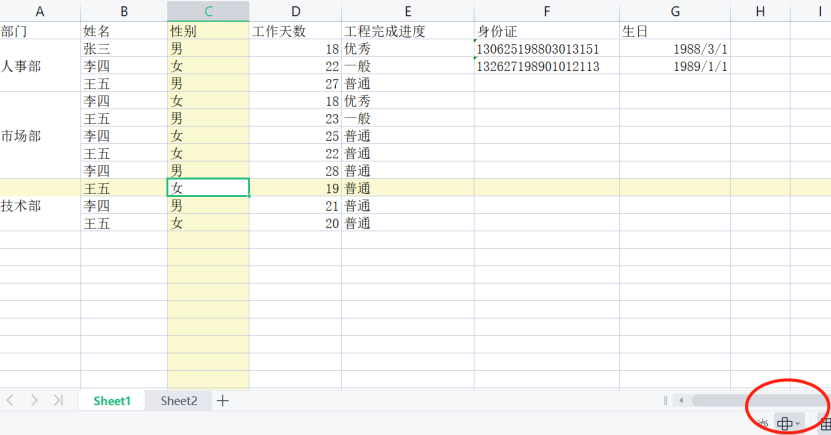The width and height of the screenshot is (831, 435).
Task: Go to previous sheet arrow
Action: [x=10, y=401]
